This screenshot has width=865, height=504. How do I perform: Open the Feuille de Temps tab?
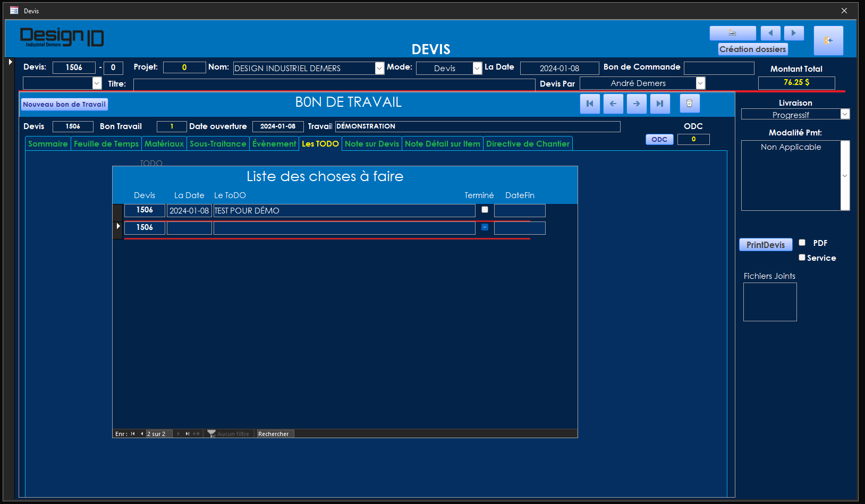pos(106,144)
